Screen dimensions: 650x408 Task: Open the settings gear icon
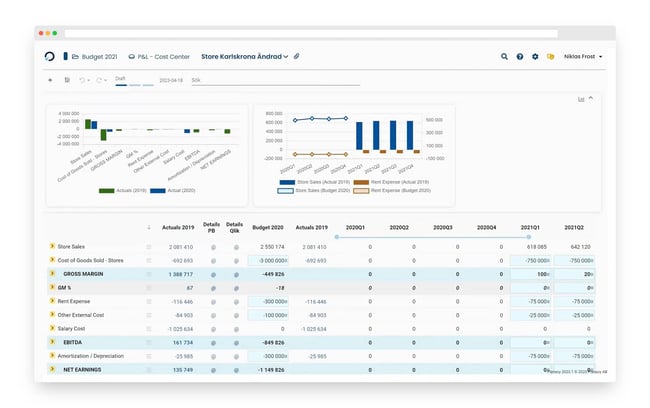click(x=535, y=56)
